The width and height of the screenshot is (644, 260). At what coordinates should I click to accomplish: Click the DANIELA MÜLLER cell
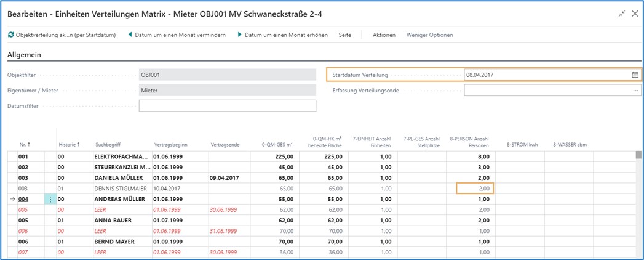click(x=122, y=178)
